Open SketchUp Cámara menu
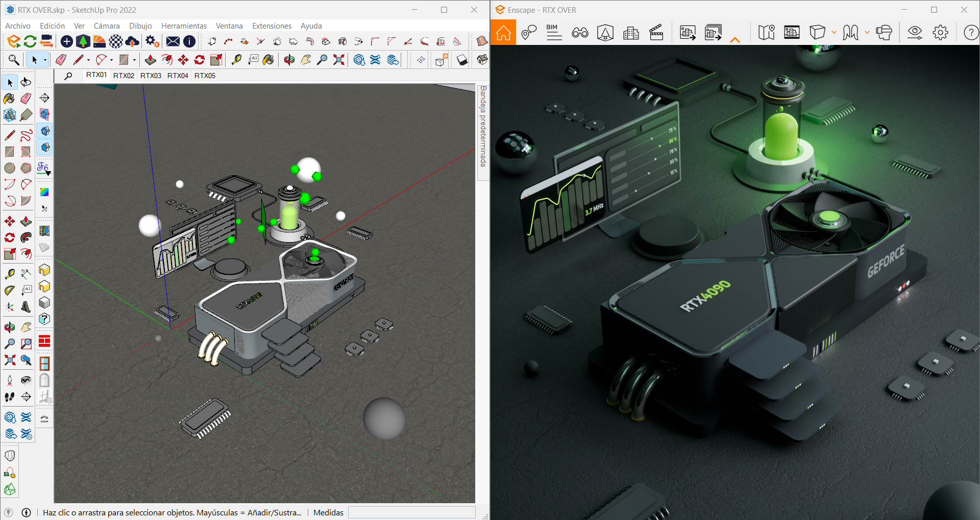Screen dimensions: 980x520 point(107,26)
